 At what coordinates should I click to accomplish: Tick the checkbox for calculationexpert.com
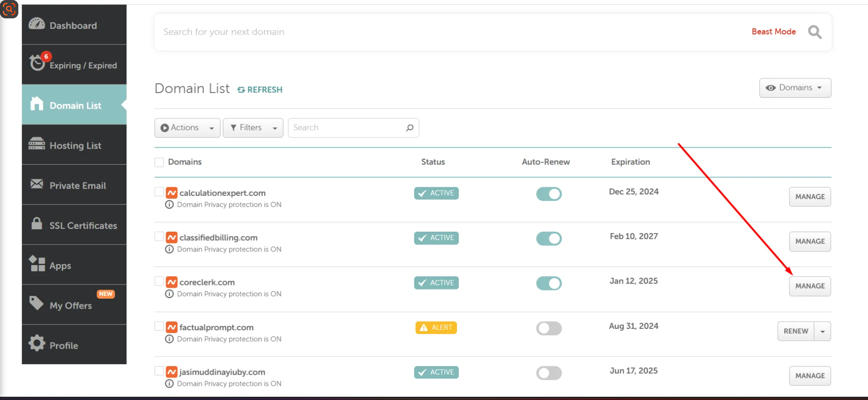pos(159,192)
